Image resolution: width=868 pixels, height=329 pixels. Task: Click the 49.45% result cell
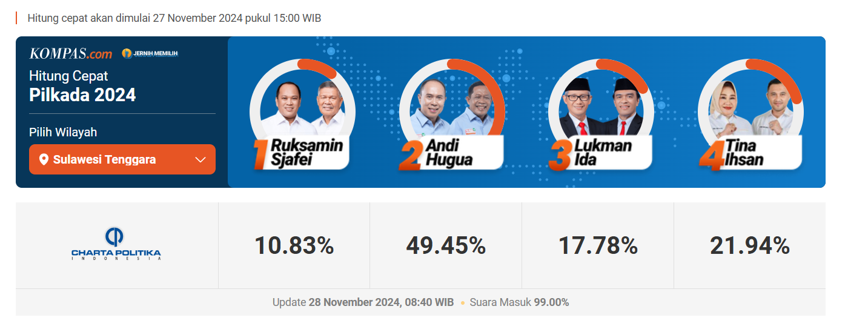point(446,245)
